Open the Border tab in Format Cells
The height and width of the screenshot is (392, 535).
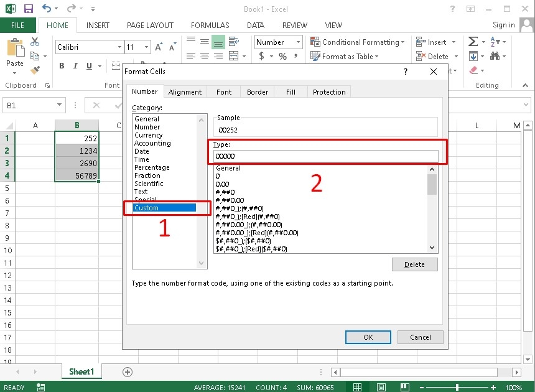click(258, 92)
